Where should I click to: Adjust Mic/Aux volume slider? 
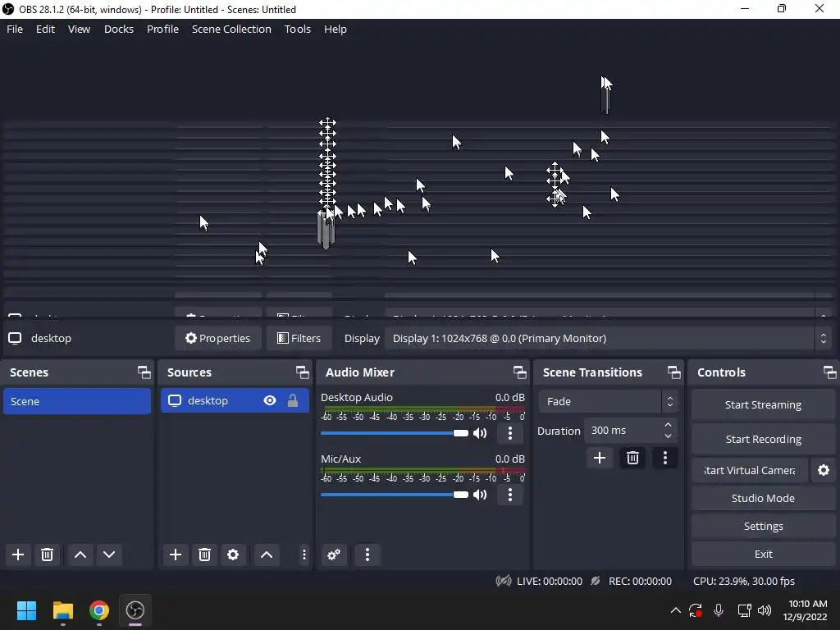tap(395, 495)
